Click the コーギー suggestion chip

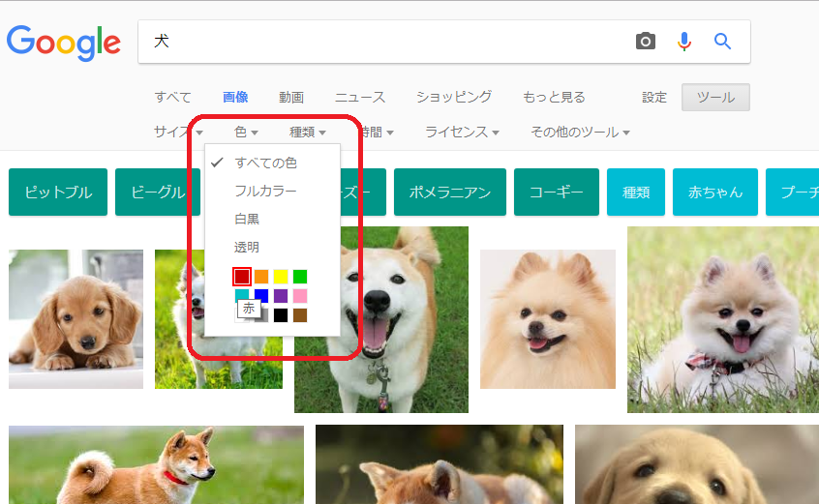click(x=557, y=192)
